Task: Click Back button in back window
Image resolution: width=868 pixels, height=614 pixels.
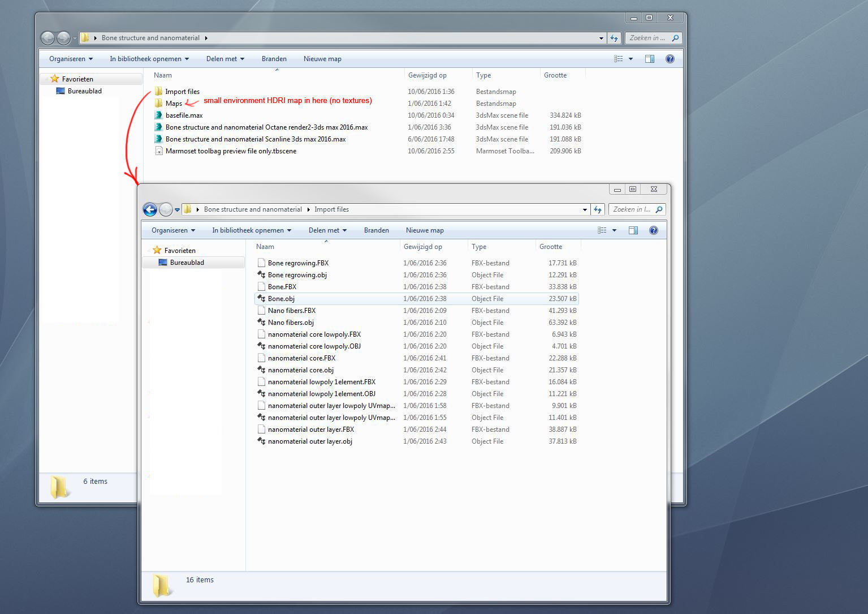Action: [47, 38]
